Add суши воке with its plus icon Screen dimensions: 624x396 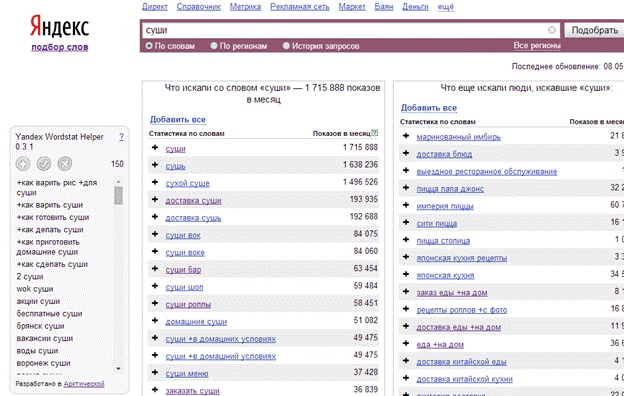click(155, 252)
